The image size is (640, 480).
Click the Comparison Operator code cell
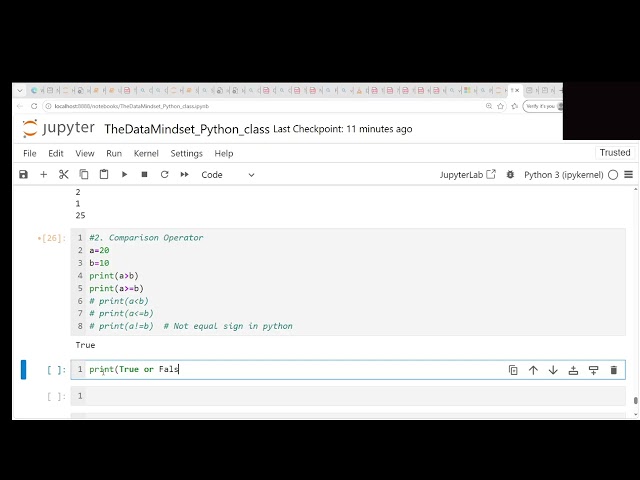pos(348,282)
